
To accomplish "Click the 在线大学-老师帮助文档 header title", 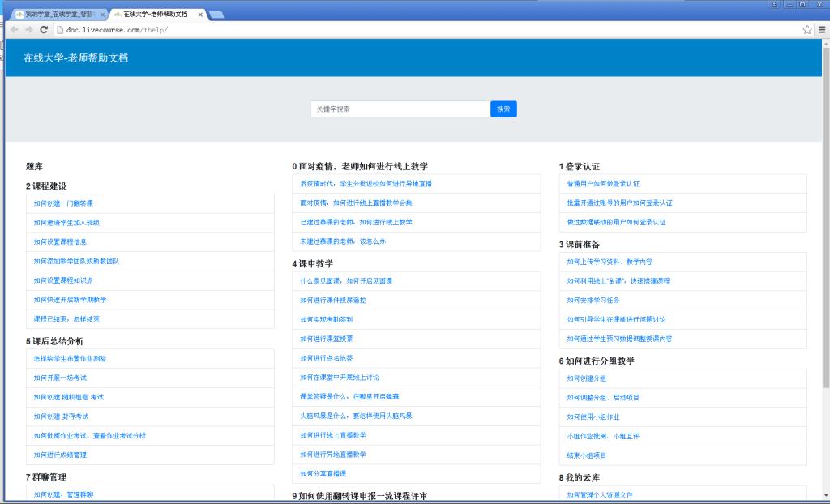I will [76, 58].
